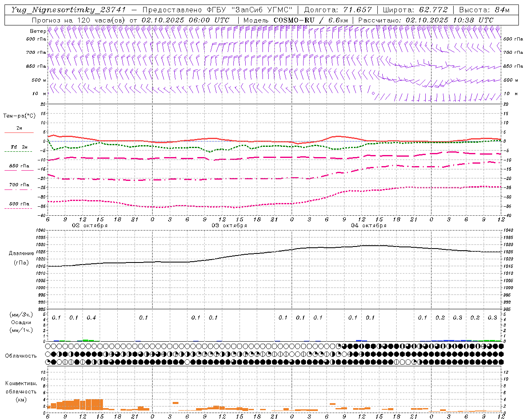Select the 04 октября date label
Viewport: 525px width, 420px height.
[x=369, y=226]
